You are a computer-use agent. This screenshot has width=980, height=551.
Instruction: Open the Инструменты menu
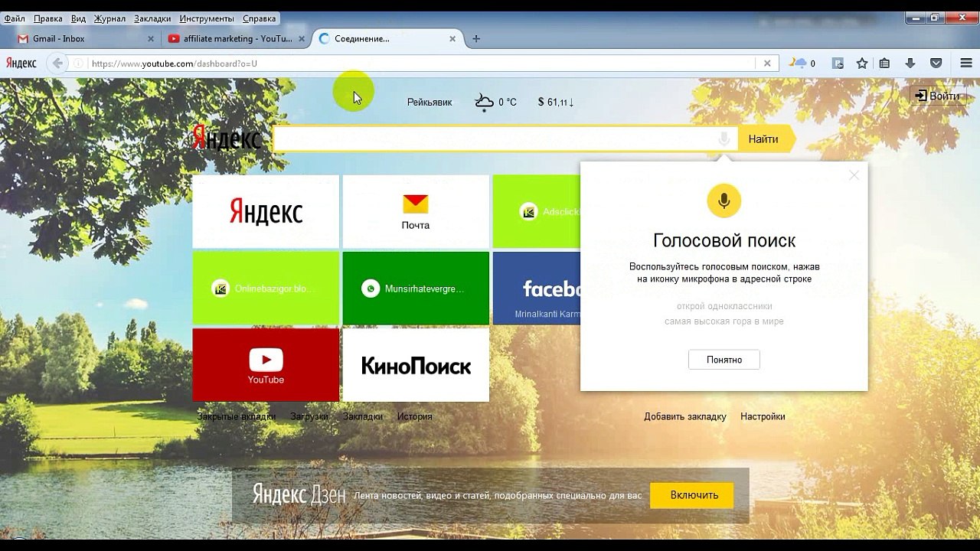tap(207, 18)
